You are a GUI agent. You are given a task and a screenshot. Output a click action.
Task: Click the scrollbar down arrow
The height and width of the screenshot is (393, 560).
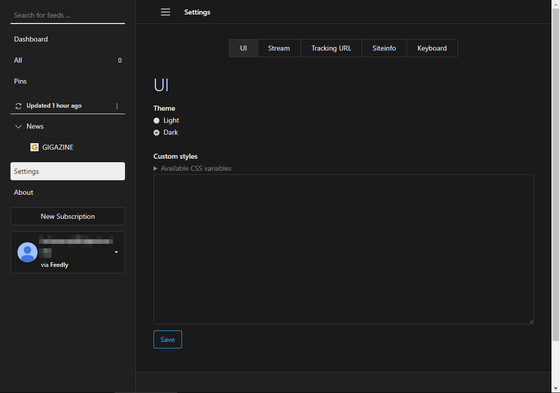556,388
